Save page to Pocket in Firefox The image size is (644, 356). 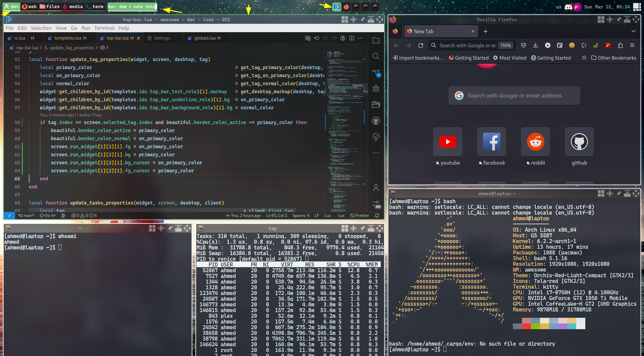[523, 45]
